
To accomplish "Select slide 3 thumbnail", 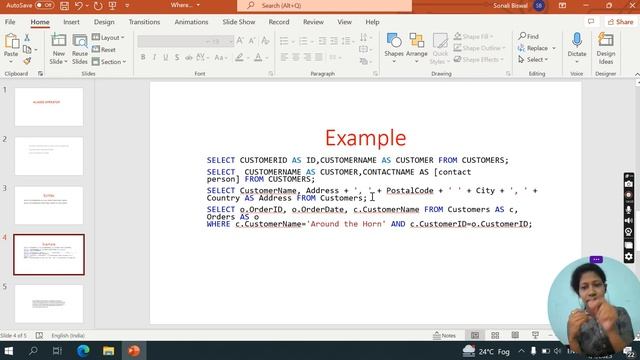I will [x=49, y=205].
